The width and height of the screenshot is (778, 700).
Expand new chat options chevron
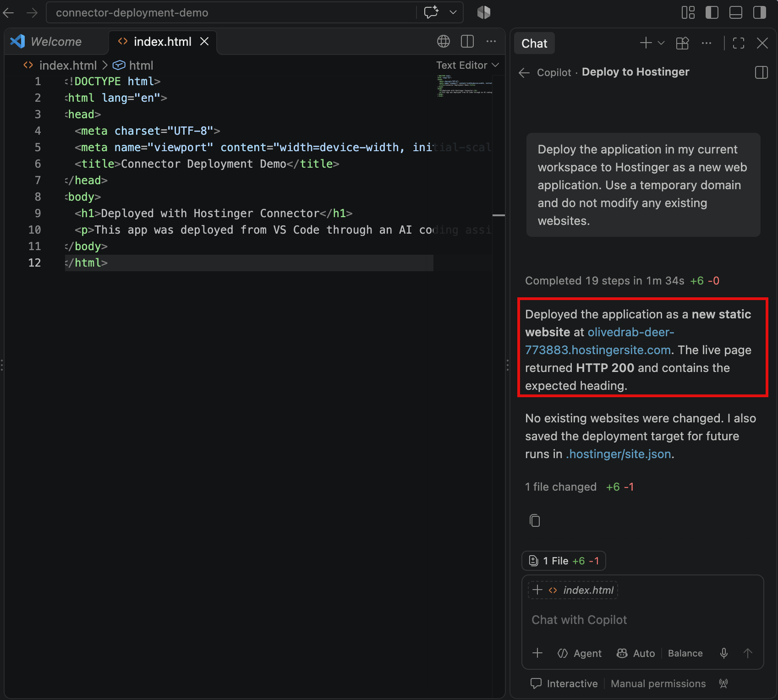pyautogui.click(x=661, y=43)
